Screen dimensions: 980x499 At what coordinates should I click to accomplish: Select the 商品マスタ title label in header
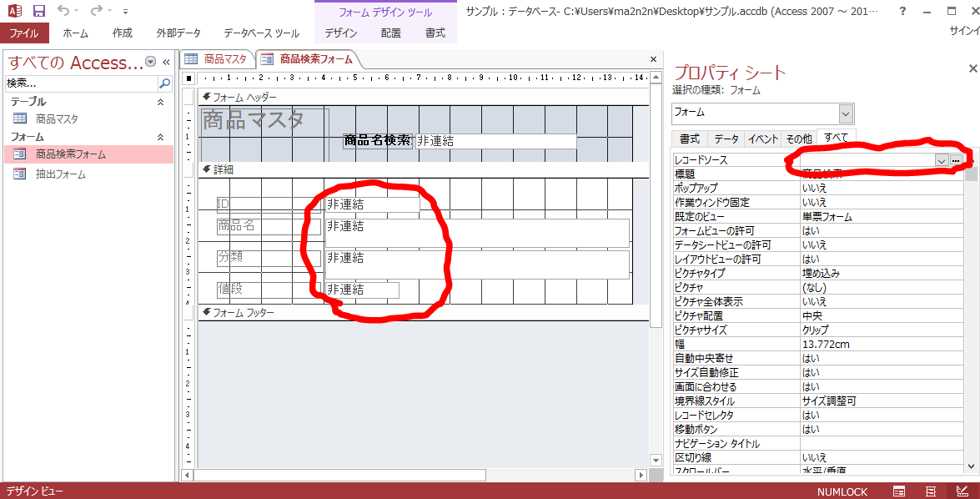[264, 119]
